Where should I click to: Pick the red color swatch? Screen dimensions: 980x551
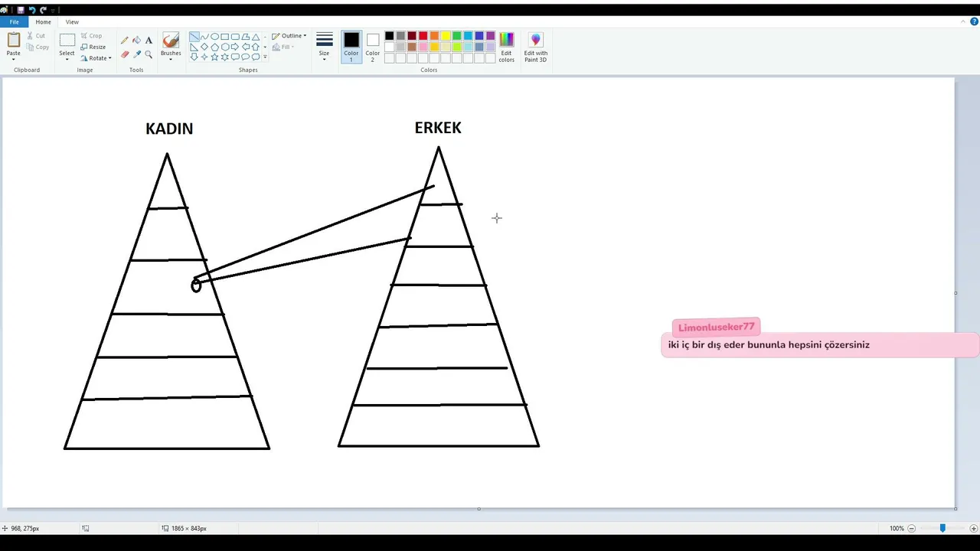coord(423,36)
